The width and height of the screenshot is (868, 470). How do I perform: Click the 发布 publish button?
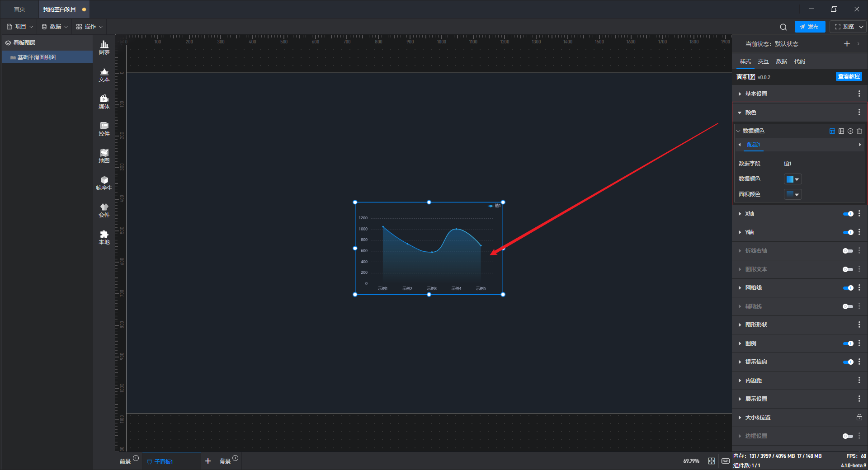(x=810, y=27)
